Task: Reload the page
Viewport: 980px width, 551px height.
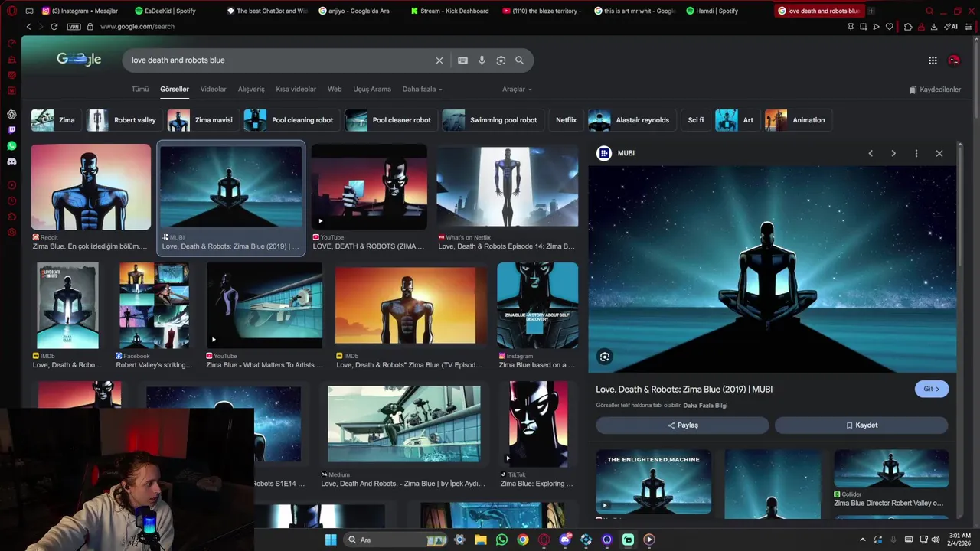Action: pos(54,27)
